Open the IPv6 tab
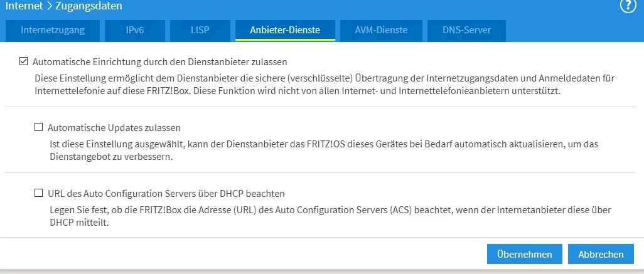This screenshot has height=274, width=644. pos(135,29)
